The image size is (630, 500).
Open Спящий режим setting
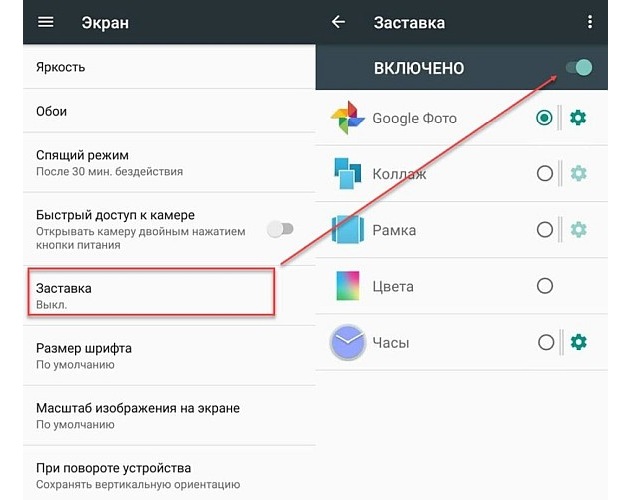coord(169,162)
